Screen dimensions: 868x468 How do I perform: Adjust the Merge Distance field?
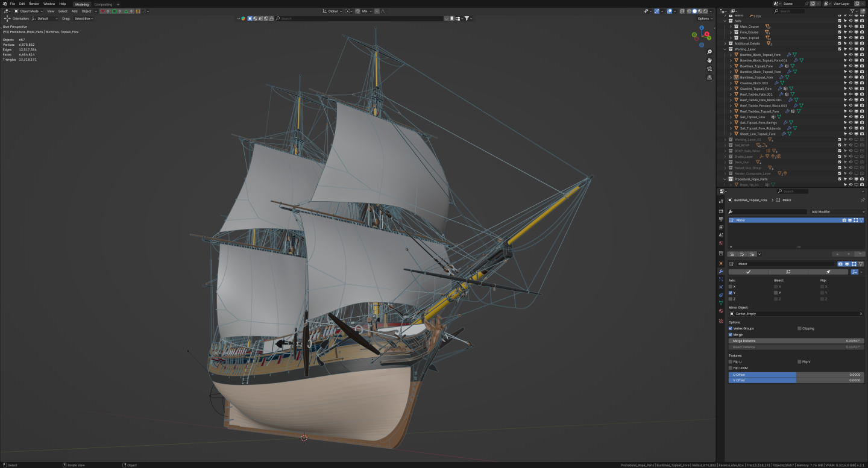(796, 341)
